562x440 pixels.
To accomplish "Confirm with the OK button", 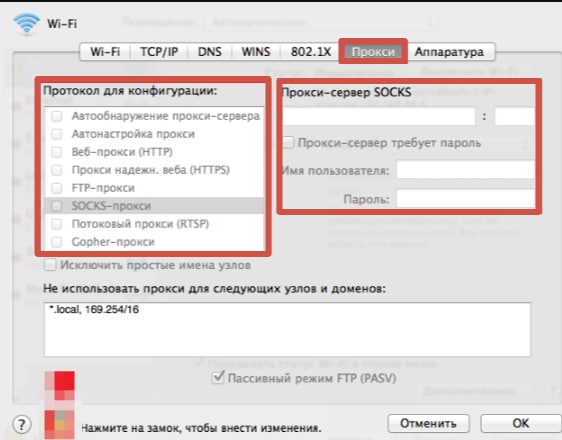I will (x=521, y=424).
